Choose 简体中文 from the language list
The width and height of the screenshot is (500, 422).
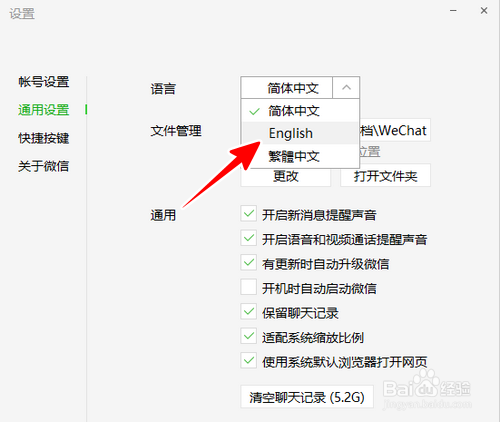300,111
